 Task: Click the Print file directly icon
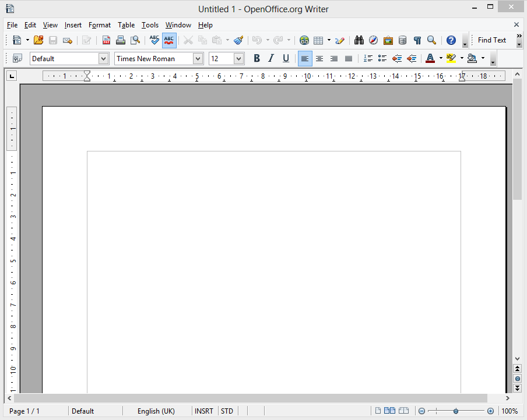click(x=121, y=40)
